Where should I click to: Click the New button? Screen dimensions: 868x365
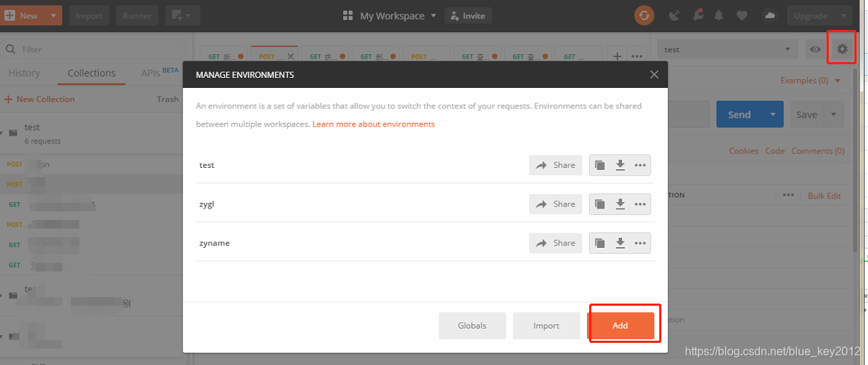click(23, 15)
